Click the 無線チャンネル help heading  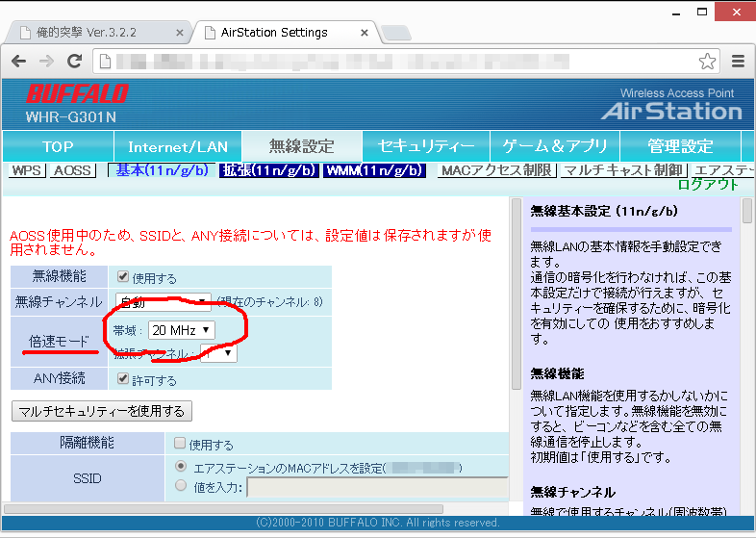coord(573,492)
